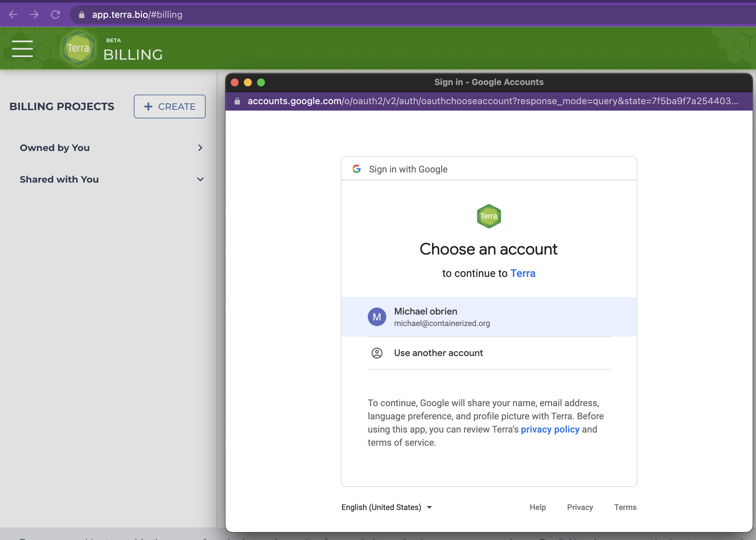Click the browser address bar showing app.terra.bio
This screenshot has width=756, height=540.
pyautogui.click(x=137, y=14)
